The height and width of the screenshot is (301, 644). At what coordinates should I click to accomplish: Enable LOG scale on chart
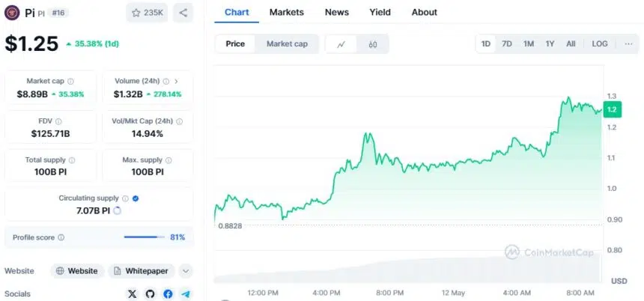point(600,44)
